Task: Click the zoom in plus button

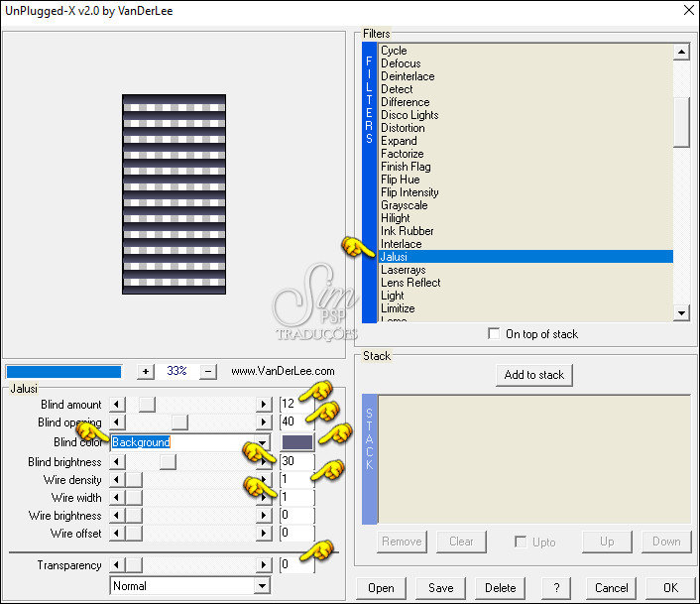Action: pyautogui.click(x=146, y=371)
